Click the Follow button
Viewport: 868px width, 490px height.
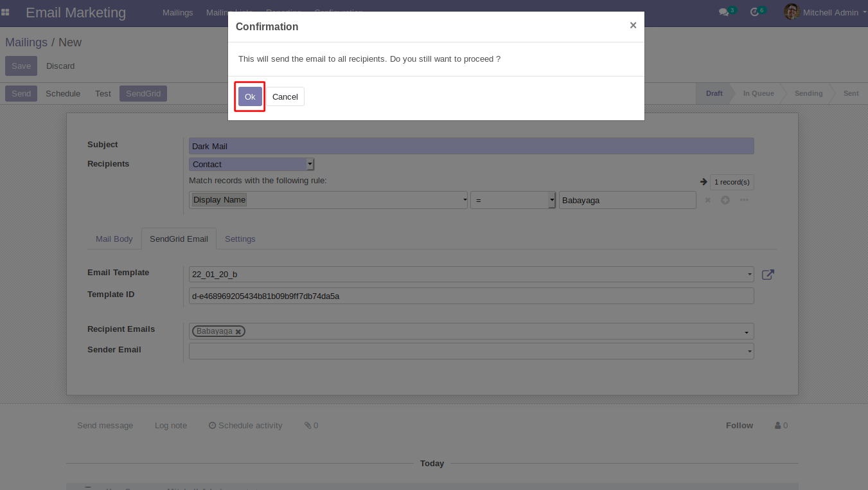[740, 426]
